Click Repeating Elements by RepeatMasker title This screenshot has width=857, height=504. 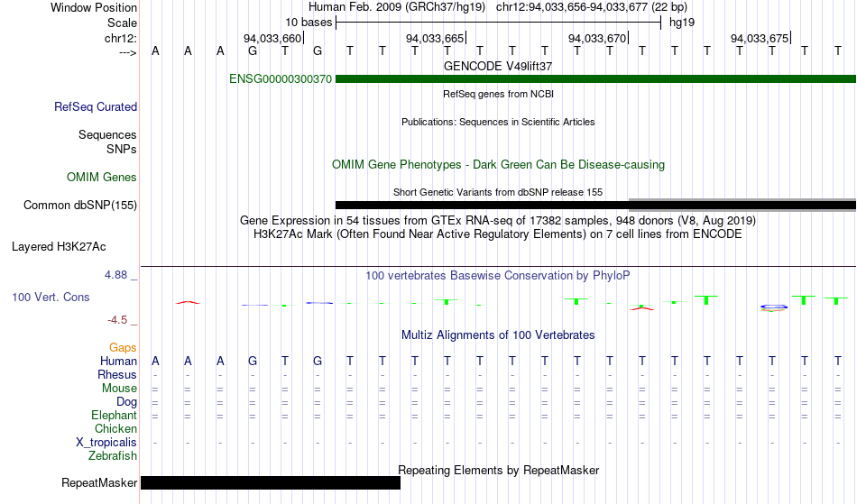[499, 470]
